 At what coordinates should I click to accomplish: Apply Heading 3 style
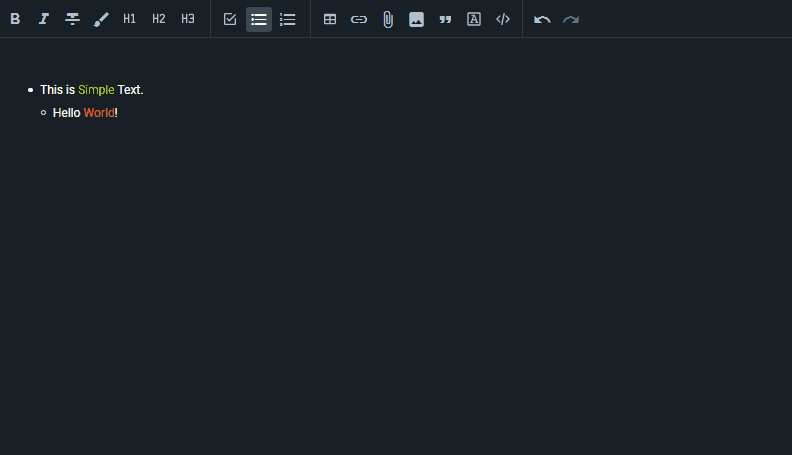(188, 19)
